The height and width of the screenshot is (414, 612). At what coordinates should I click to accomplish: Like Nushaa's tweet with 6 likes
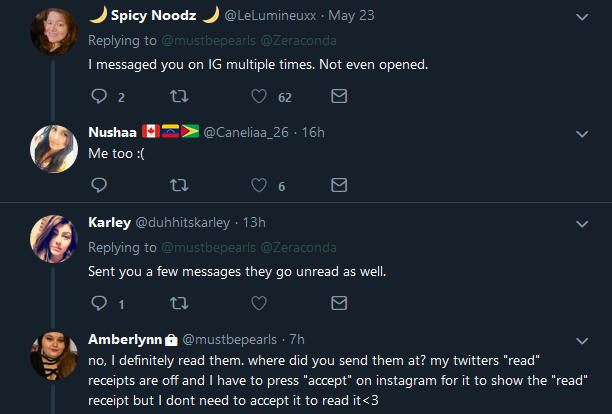[x=259, y=185]
